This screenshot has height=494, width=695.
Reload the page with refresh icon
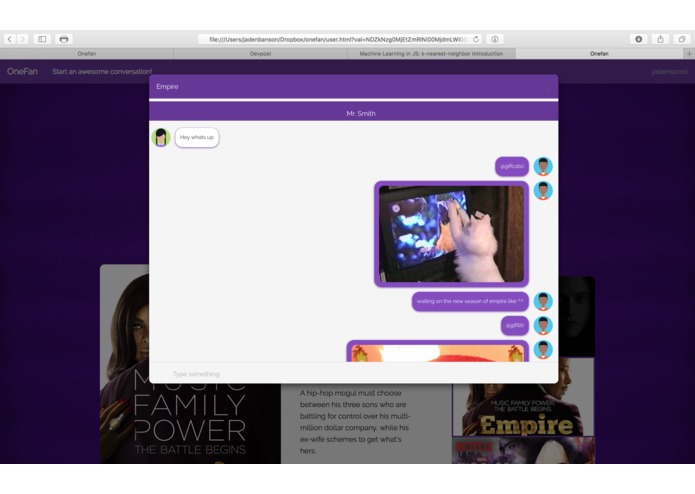[476, 39]
